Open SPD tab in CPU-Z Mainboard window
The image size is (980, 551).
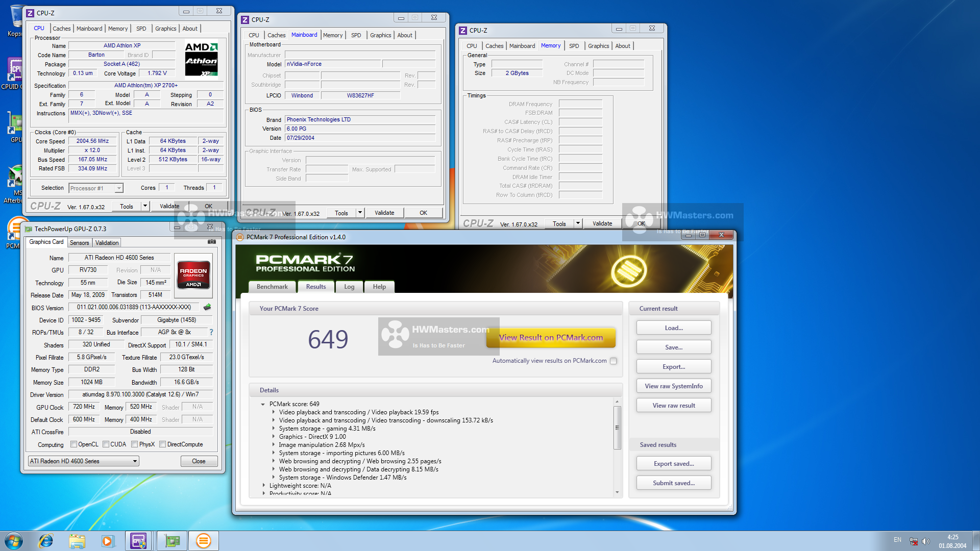pos(356,35)
